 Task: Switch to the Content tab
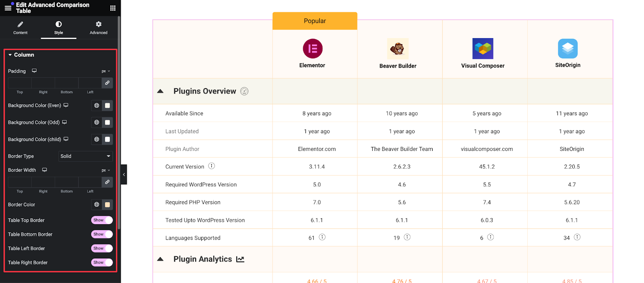pos(20,28)
